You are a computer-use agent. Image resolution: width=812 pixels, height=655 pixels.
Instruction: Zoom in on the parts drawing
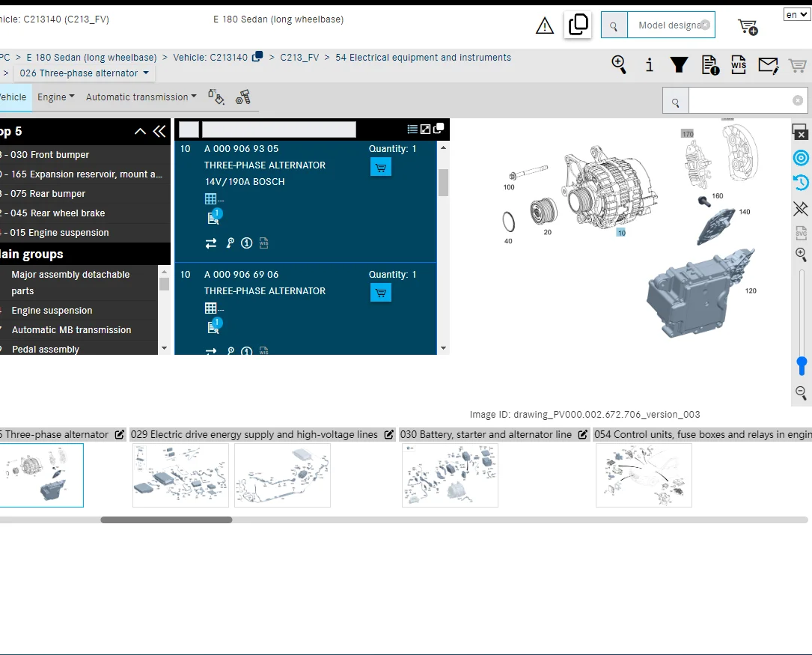(801, 254)
